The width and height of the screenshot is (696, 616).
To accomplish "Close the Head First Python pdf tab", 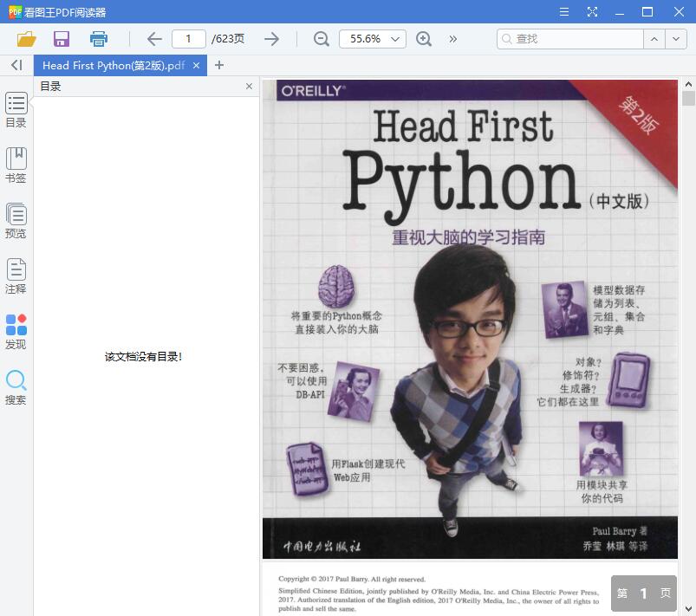I will click(x=196, y=65).
